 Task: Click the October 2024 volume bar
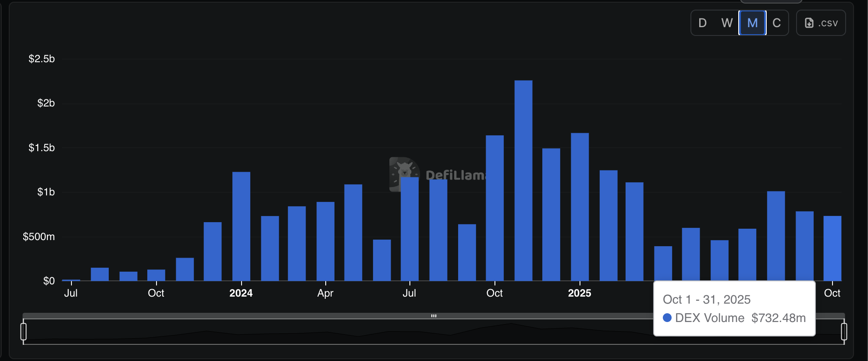point(494,208)
